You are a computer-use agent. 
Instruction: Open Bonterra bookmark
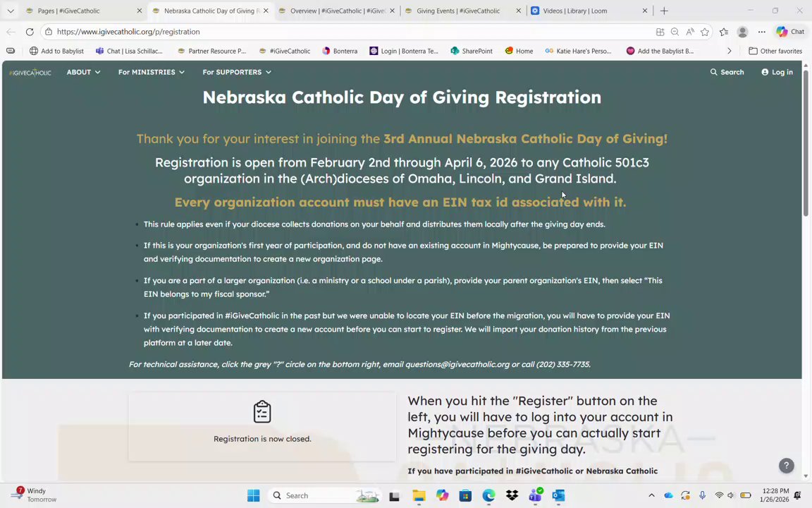pos(340,51)
